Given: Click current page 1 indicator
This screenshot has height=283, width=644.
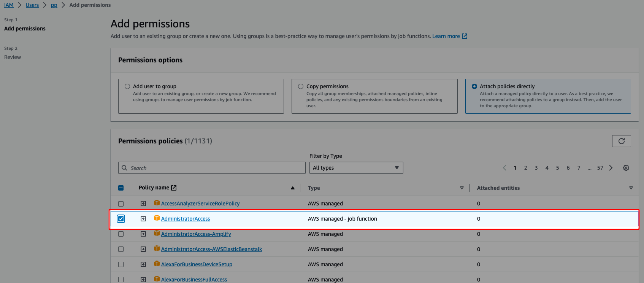Looking at the screenshot, I should pos(515,168).
